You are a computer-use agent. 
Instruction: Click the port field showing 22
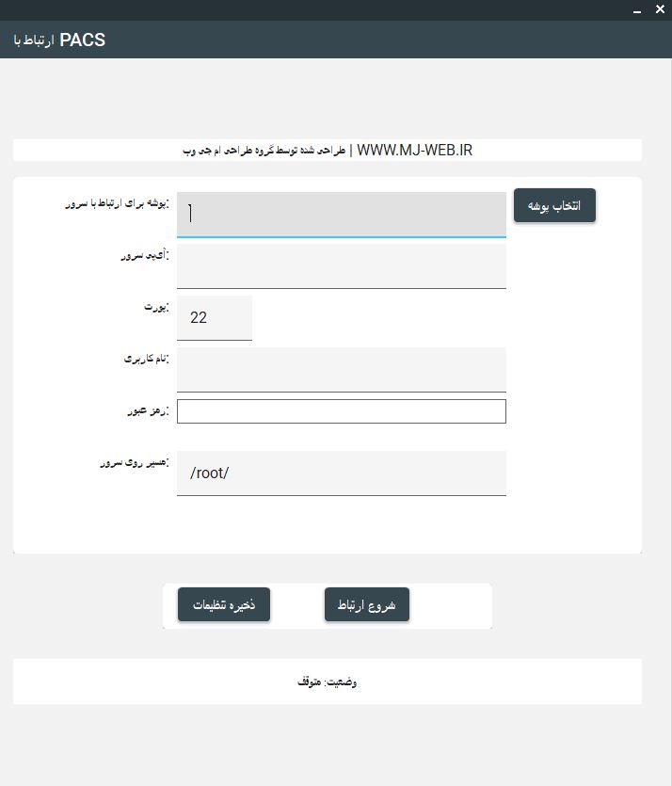point(215,317)
